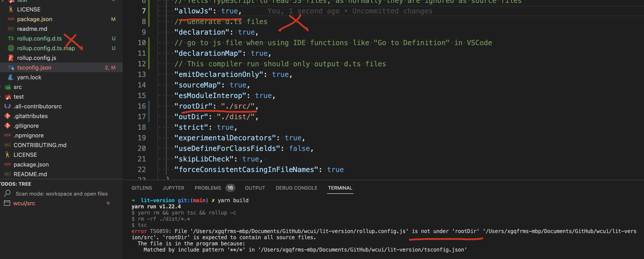Image resolution: width=644 pixels, height=259 pixels.
Task: Open the PROBLEMS tab
Action: tap(208, 188)
